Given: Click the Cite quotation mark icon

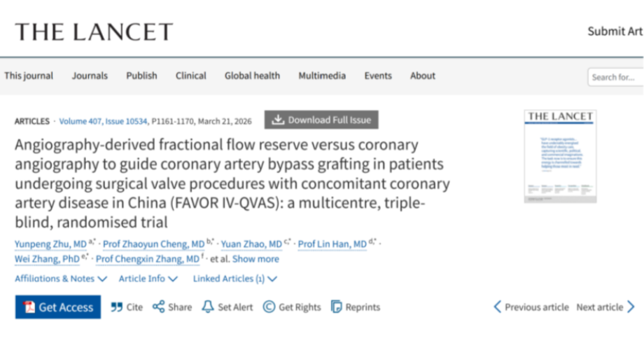Looking at the screenshot, I should 117,307.
